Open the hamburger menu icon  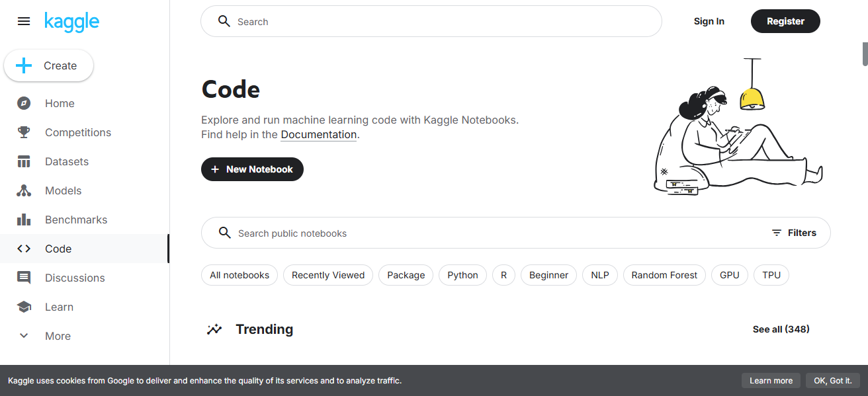point(24,21)
